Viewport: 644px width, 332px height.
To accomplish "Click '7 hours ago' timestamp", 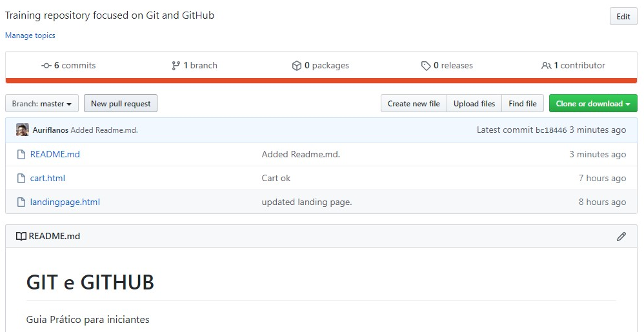I will pos(603,178).
